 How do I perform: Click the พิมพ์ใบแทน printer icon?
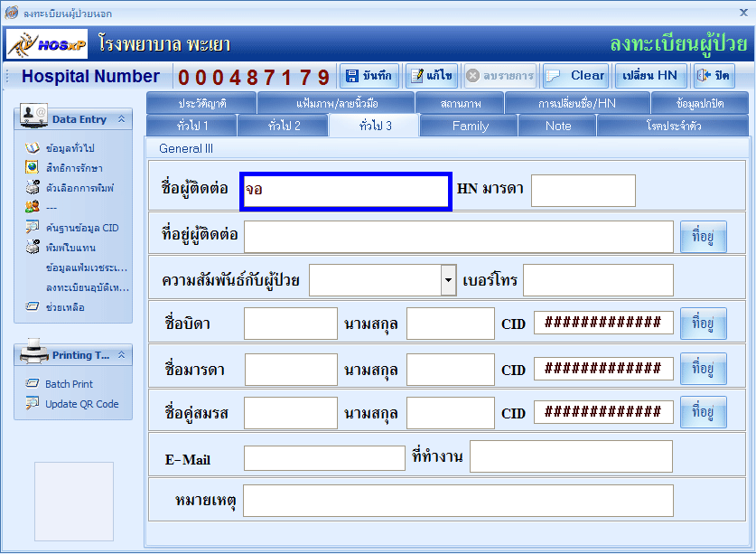coord(33,247)
